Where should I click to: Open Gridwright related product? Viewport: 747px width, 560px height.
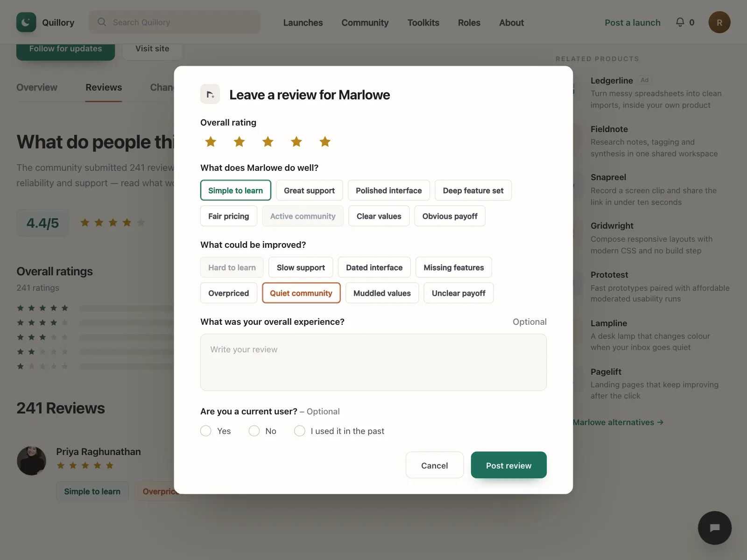tap(612, 226)
